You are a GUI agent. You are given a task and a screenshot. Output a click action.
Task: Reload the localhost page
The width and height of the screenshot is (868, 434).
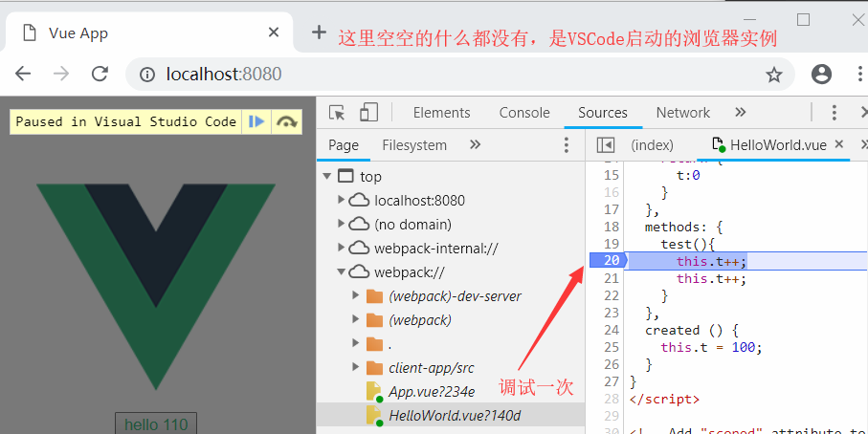[100, 74]
